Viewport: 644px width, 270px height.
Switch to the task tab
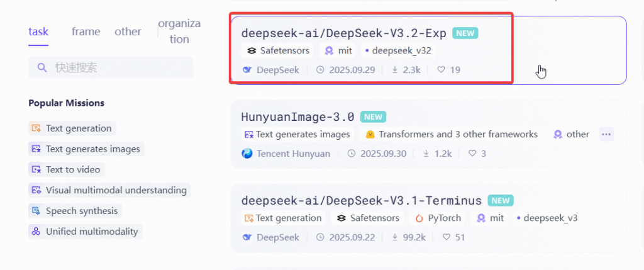pos(38,31)
